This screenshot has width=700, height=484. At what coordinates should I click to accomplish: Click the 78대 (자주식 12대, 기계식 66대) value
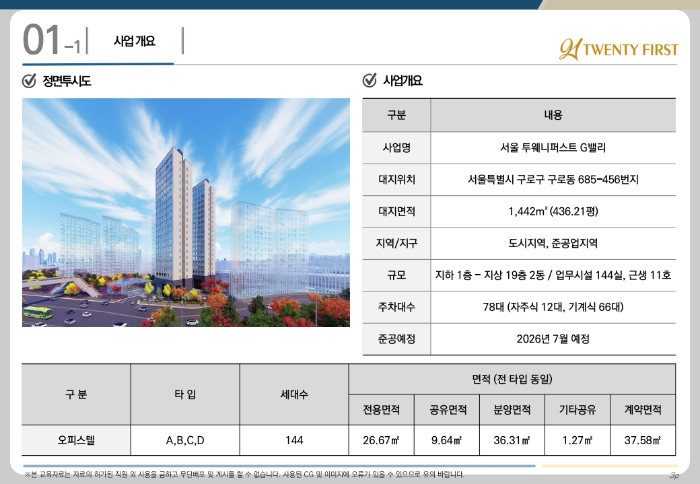point(553,307)
